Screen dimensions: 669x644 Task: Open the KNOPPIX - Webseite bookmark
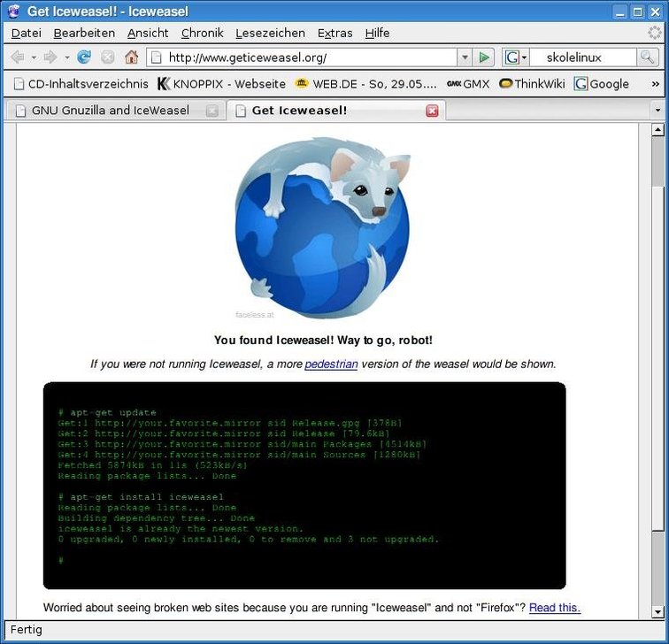pos(221,84)
